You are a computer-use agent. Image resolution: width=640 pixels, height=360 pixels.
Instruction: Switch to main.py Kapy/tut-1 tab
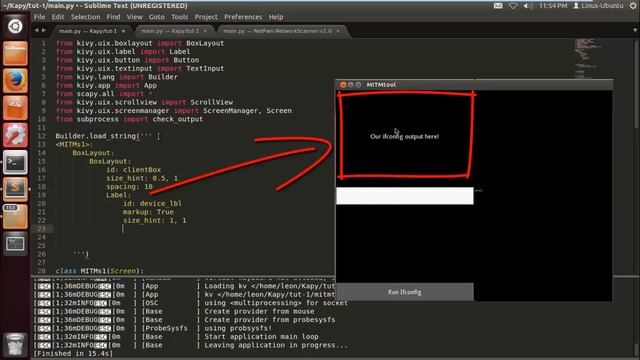tap(91, 31)
